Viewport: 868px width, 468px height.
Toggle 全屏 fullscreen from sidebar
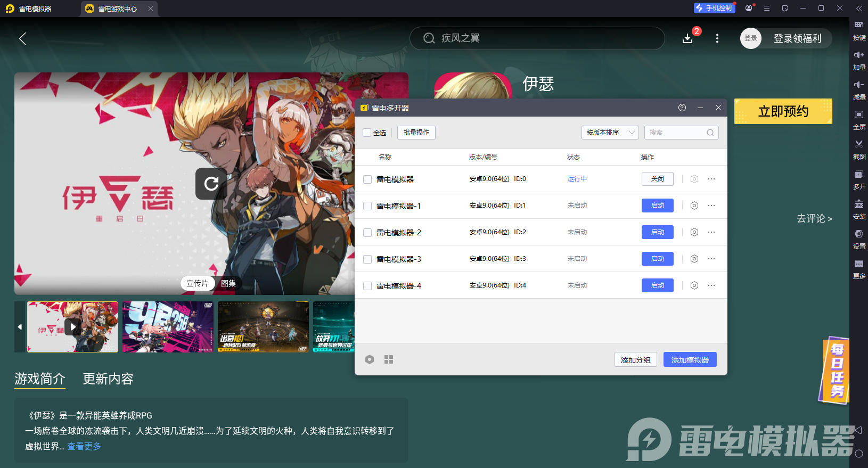pyautogui.click(x=859, y=120)
